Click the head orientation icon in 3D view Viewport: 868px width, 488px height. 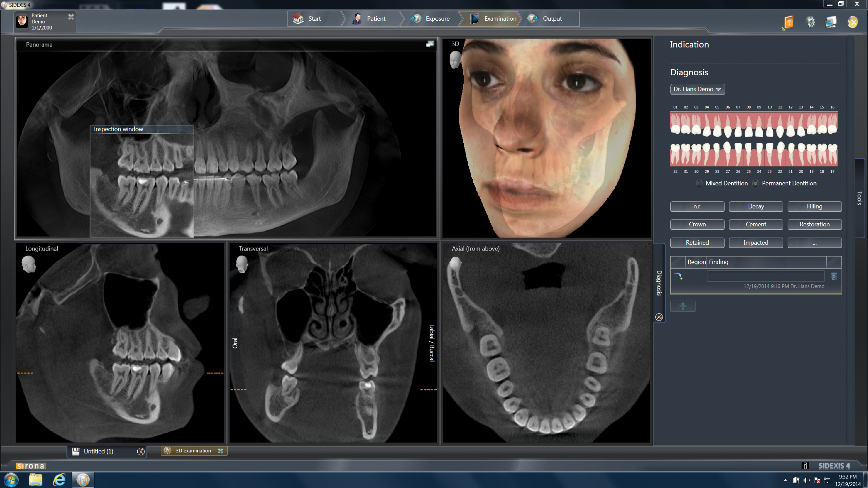coord(455,60)
